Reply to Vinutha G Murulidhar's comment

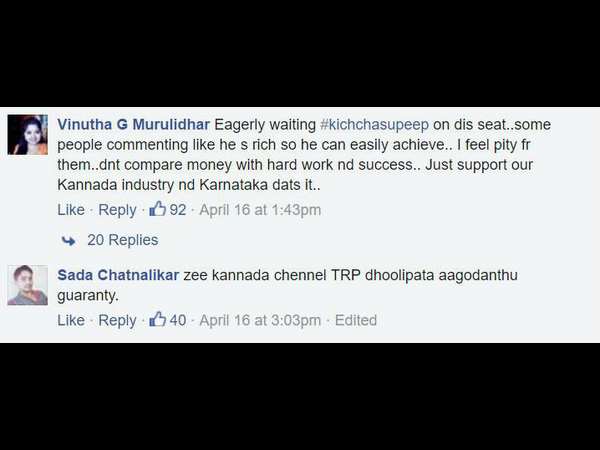click(117, 210)
